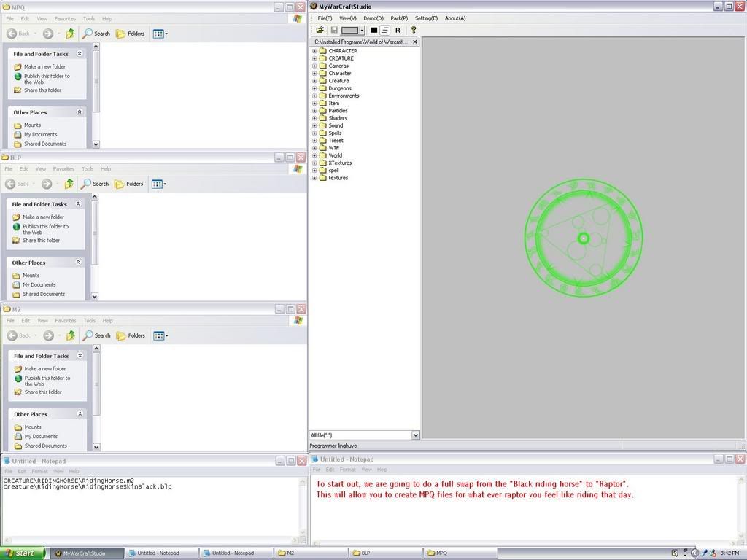Collapse Other Places in the BLP window
This screenshot has width=747, height=560.
78,262
